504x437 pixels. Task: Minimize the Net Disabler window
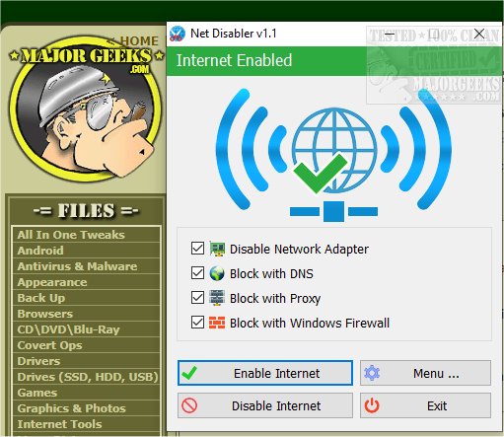[390, 34]
